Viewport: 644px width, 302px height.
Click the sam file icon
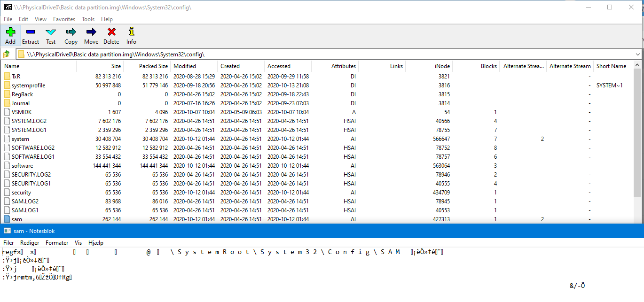click(x=7, y=219)
